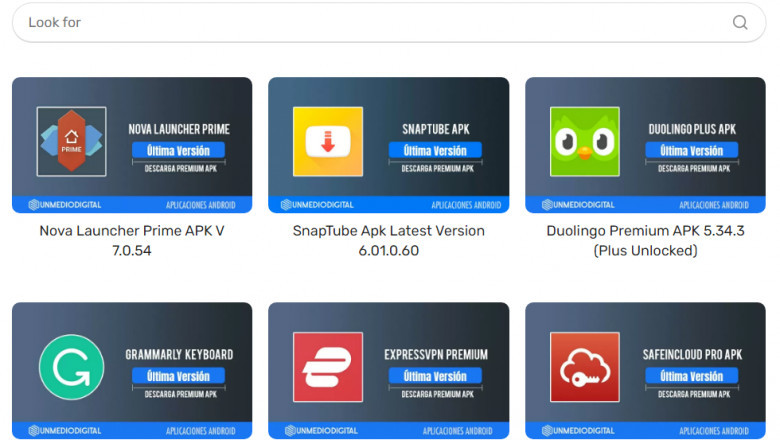The width and height of the screenshot is (780, 440).
Task: Open Duolingo Premium APK 5.34.3 title link
Action: coord(645,241)
